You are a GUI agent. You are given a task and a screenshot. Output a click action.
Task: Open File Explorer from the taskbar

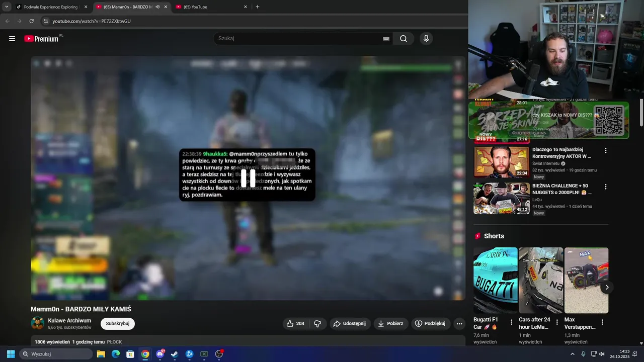click(x=101, y=354)
